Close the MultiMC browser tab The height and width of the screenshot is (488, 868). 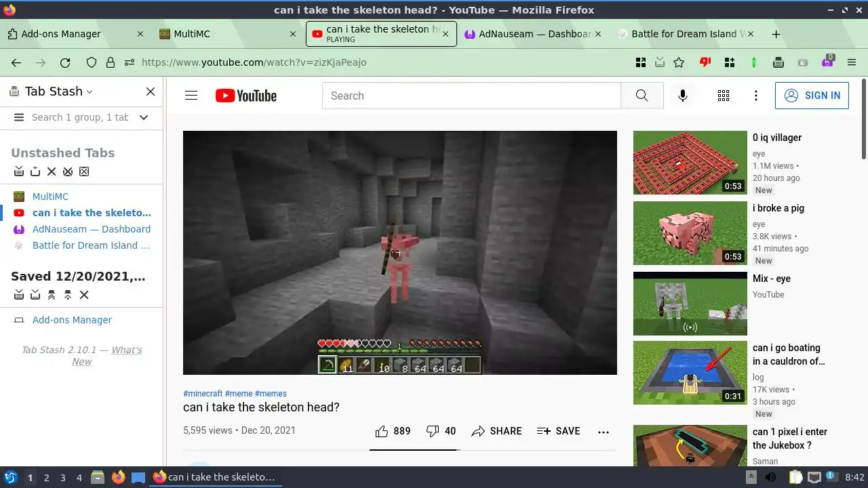(293, 34)
